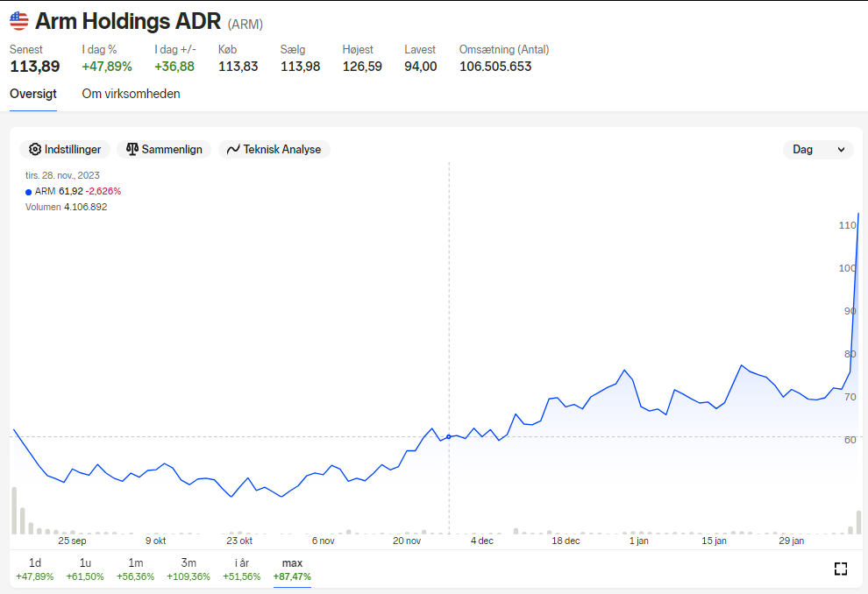Click the date tirs. 28. nov., 2023
The height and width of the screenshot is (594, 868).
pyautogui.click(x=62, y=175)
